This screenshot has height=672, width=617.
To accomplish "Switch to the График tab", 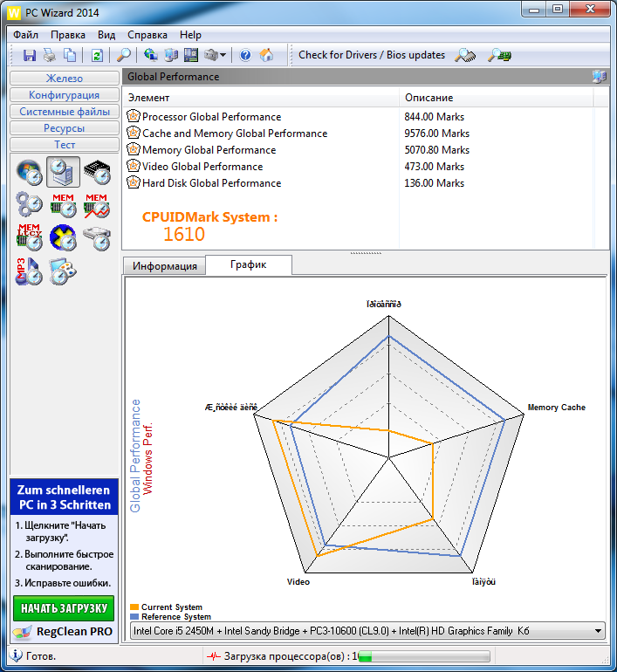I will [x=249, y=264].
